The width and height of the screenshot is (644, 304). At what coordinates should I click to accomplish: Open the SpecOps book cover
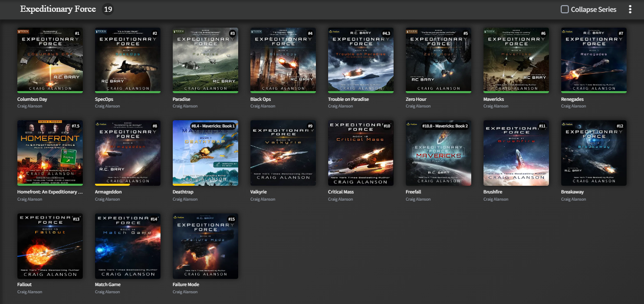128,60
